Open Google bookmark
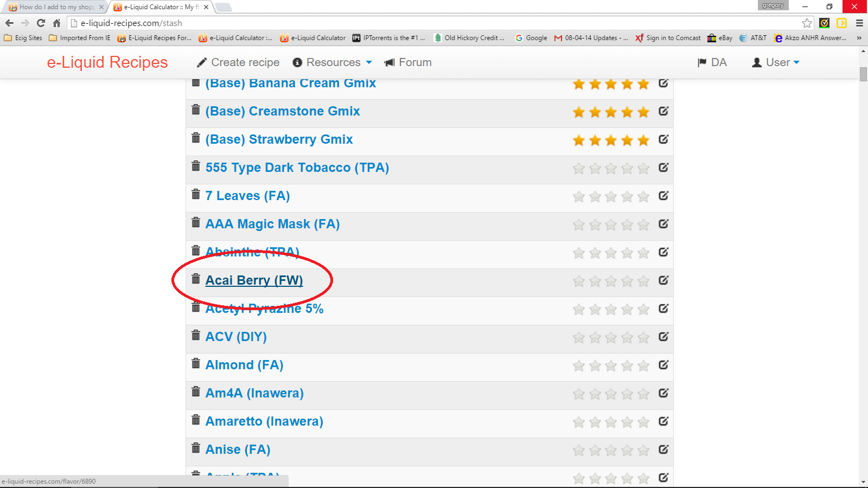 pos(531,38)
